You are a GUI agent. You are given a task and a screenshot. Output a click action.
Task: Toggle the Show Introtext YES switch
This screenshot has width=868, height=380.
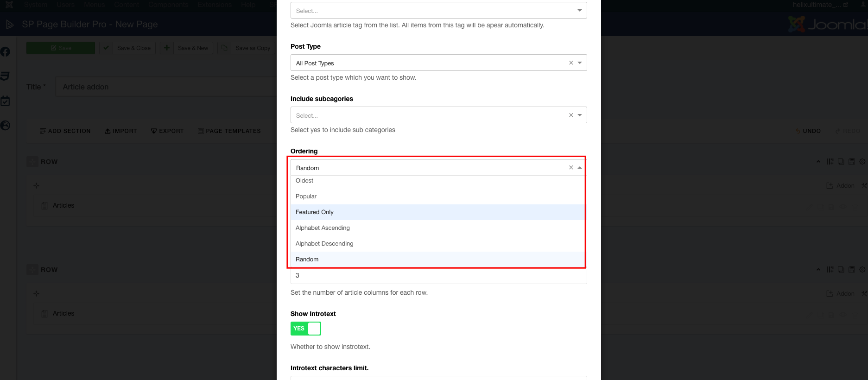306,329
